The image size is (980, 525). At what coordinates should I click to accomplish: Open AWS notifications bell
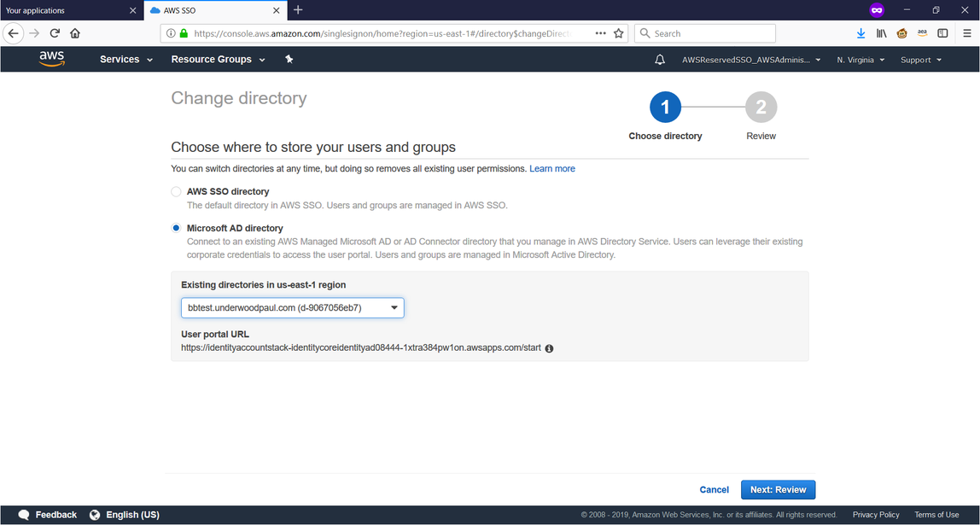(x=659, y=60)
